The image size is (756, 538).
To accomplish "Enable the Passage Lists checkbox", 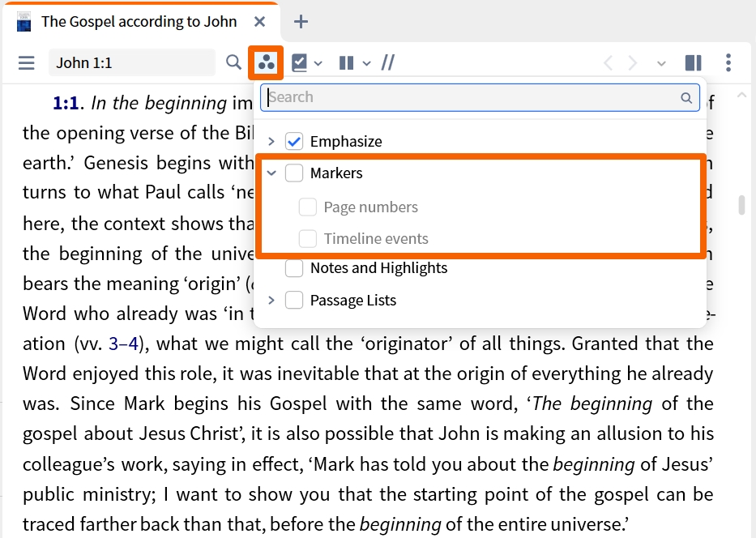I will point(294,300).
